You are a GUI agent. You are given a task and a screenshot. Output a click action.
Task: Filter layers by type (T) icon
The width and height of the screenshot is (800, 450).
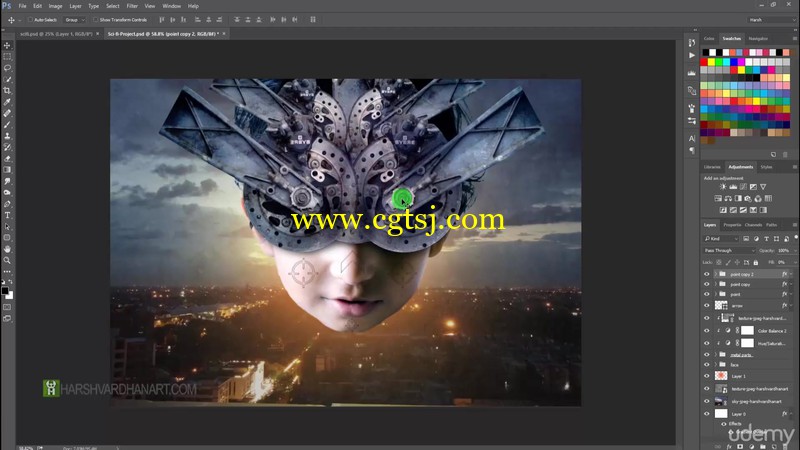[x=766, y=239]
